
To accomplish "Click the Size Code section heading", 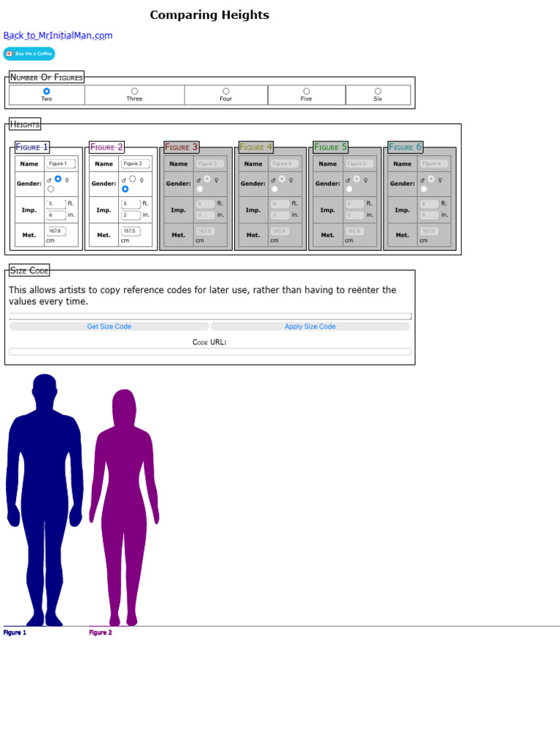I will click(x=29, y=271).
